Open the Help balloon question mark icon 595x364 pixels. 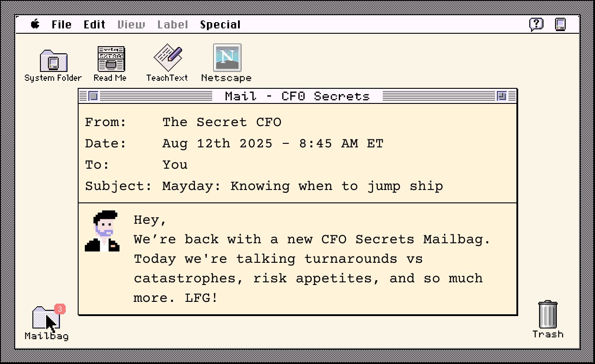pyautogui.click(x=536, y=24)
